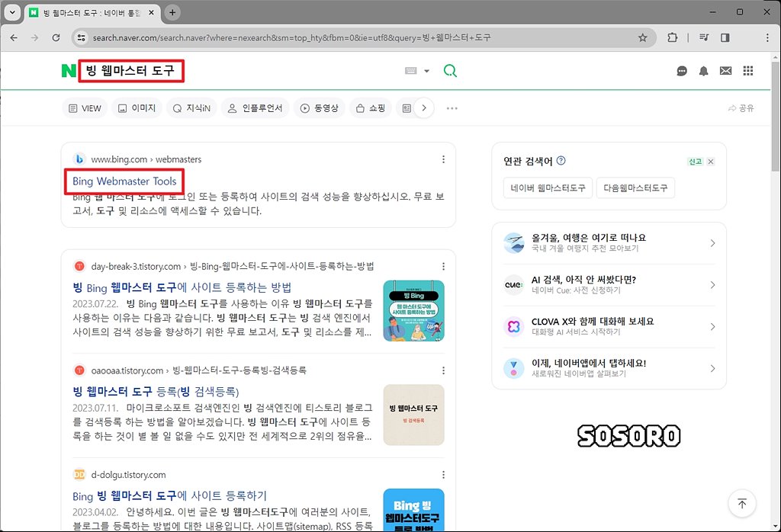
Task: Select the 이미지 search tab
Action: 137,108
